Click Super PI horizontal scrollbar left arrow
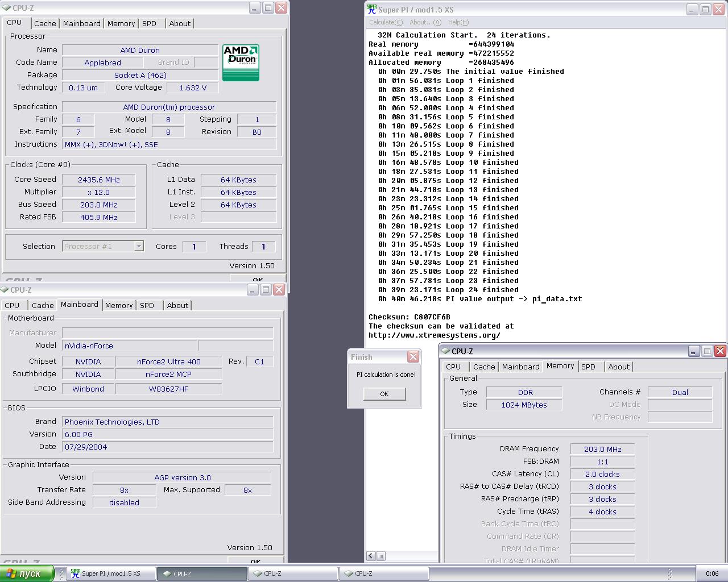728x582 pixels. point(371,556)
